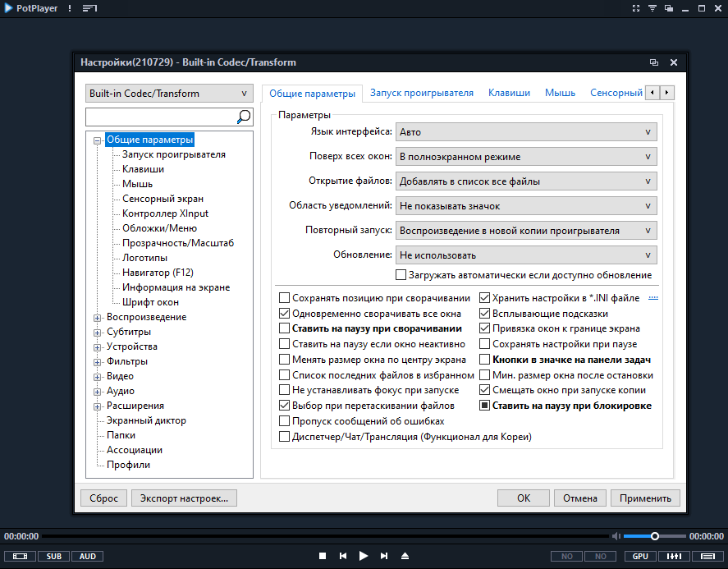Check Загружать автоматически если доступно обновление
The image size is (728, 569).
(401, 275)
